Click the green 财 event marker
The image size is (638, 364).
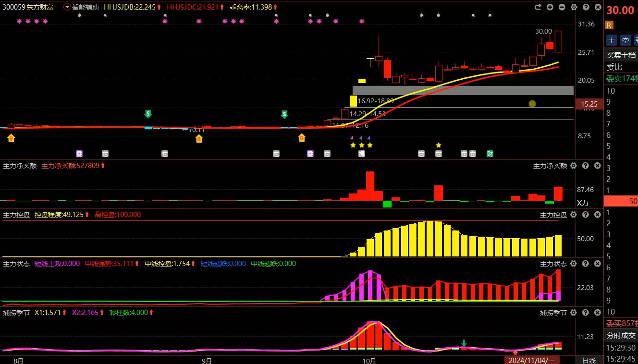pos(490,154)
